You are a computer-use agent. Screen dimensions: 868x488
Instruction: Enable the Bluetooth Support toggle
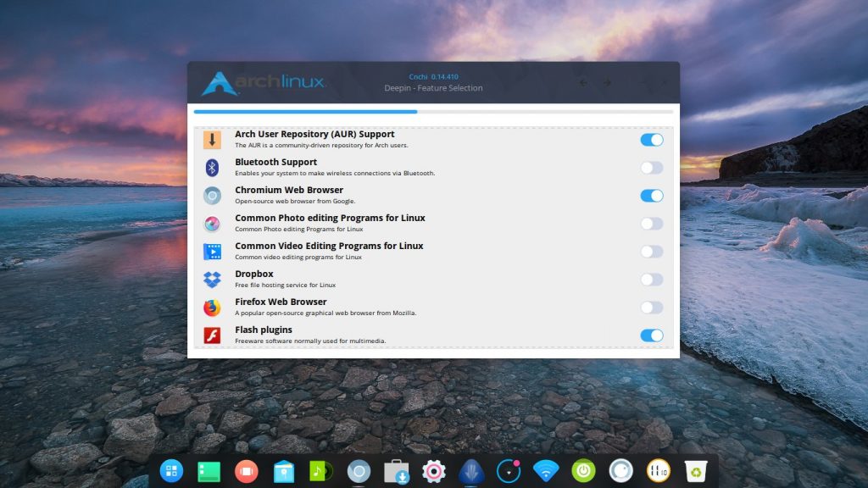pos(652,168)
